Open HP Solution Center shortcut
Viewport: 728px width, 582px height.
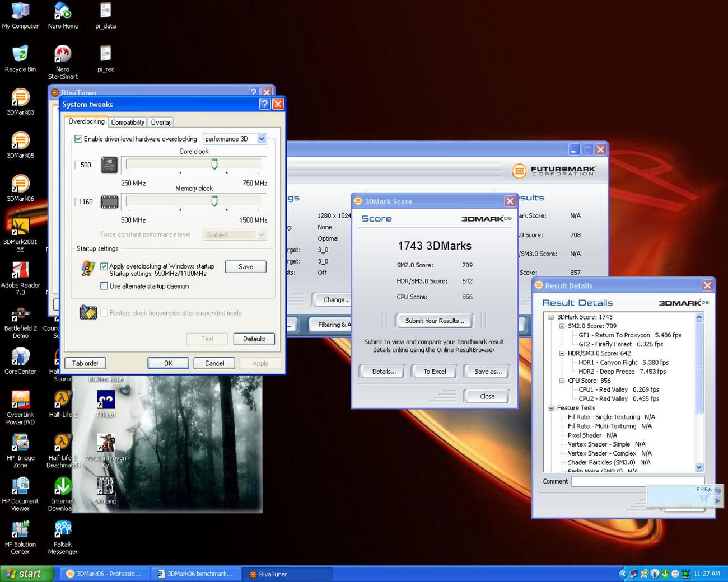20,537
